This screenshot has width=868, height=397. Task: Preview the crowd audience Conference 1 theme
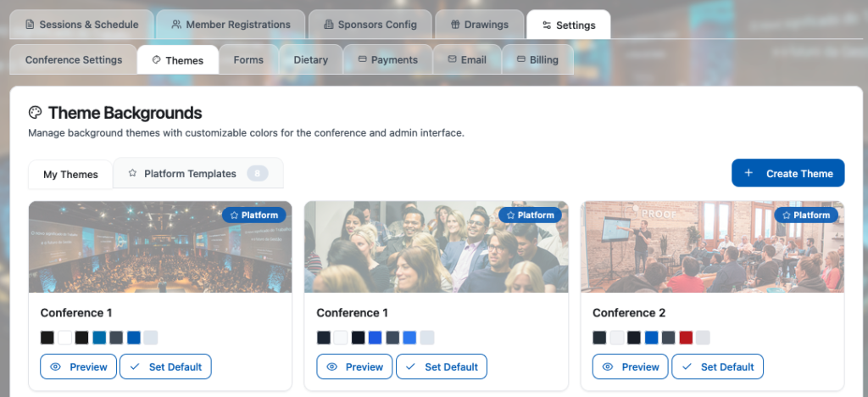(354, 366)
